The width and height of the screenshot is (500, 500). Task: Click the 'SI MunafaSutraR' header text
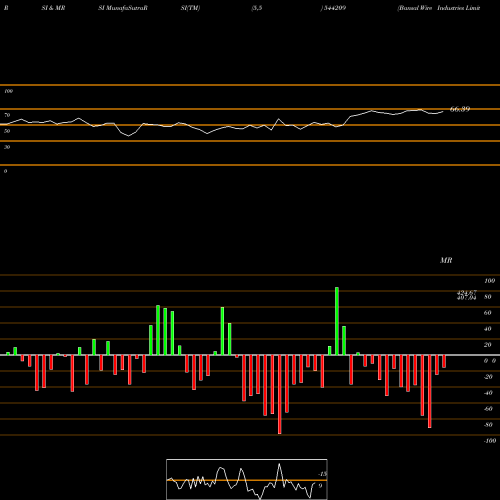123,8
